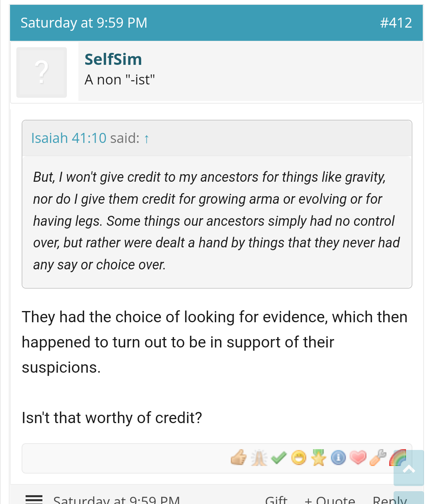
Task: React with the wrench icon
Action: pyautogui.click(x=378, y=457)
